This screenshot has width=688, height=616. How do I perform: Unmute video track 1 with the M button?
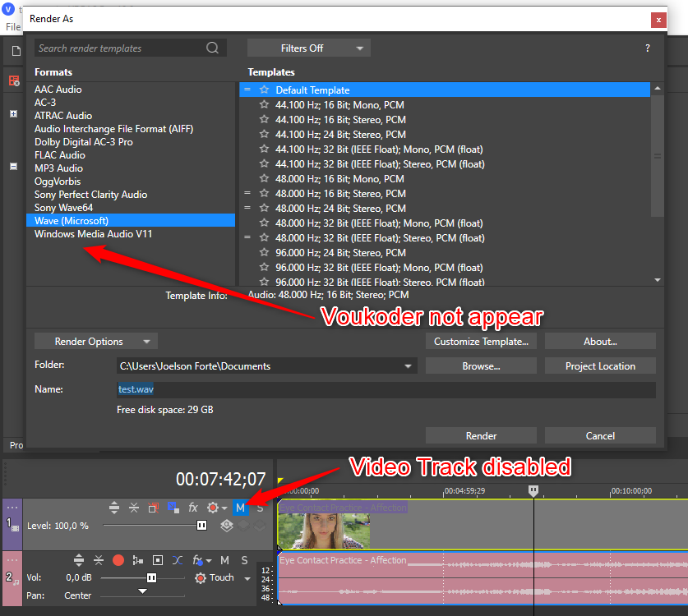point(241,508)
